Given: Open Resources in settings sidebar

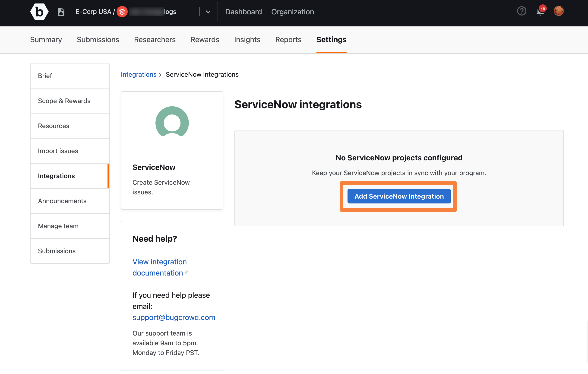Looking at the screenshot, I should point(70,126).
